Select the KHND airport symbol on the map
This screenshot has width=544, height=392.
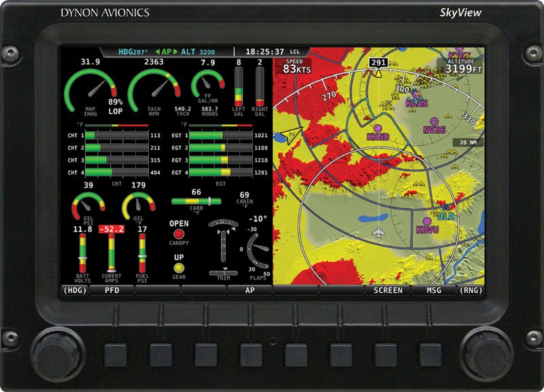[377, 128]
